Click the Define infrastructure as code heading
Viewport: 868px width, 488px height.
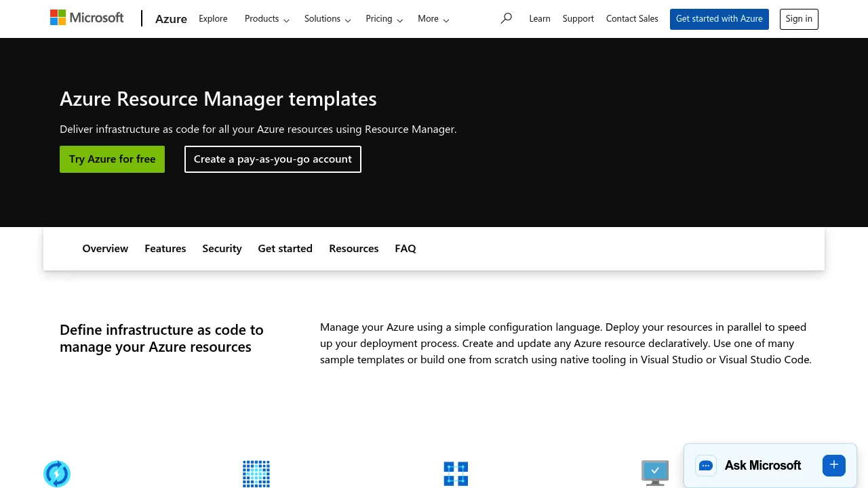161,338
